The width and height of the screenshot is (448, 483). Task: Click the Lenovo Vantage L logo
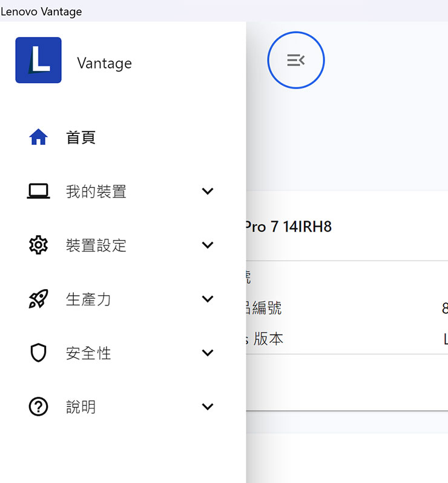tap(39, 60)
